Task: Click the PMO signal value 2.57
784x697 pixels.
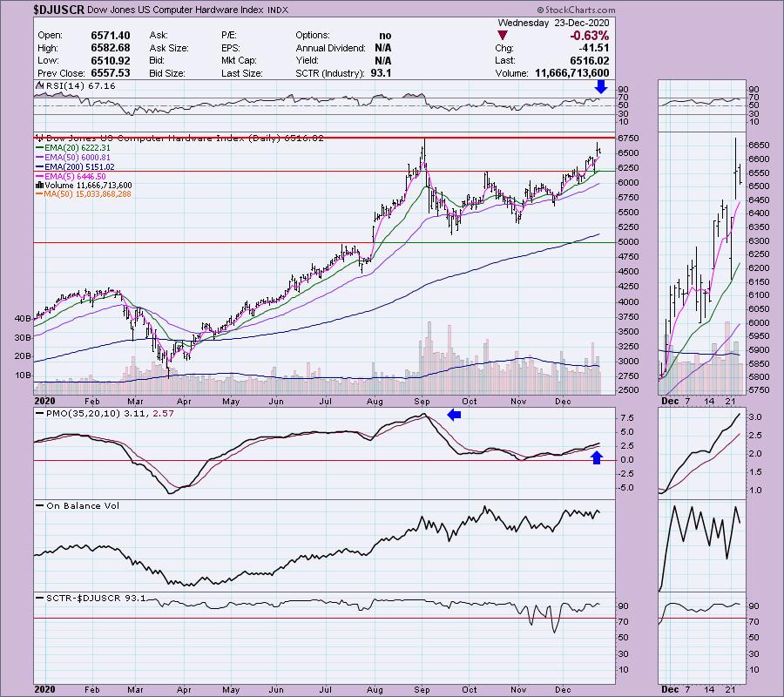Action: [164, 414]
